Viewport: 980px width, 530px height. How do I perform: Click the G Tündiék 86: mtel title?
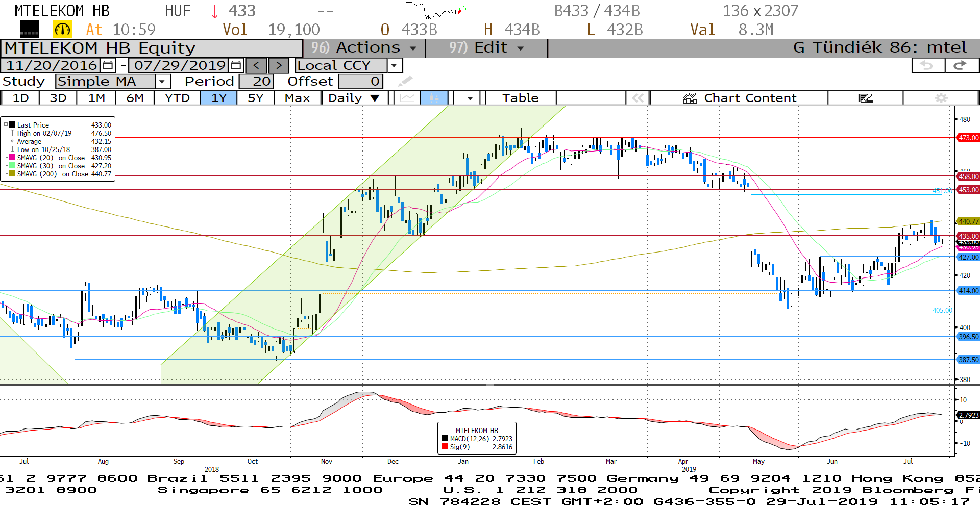pyautogui.click(x=880, y=48)
